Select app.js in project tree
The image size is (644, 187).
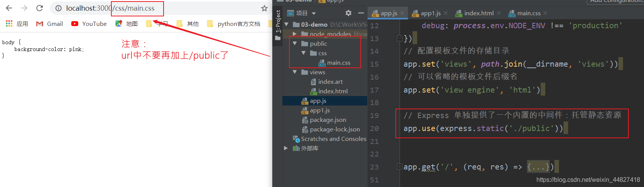(x=314, y=101)
